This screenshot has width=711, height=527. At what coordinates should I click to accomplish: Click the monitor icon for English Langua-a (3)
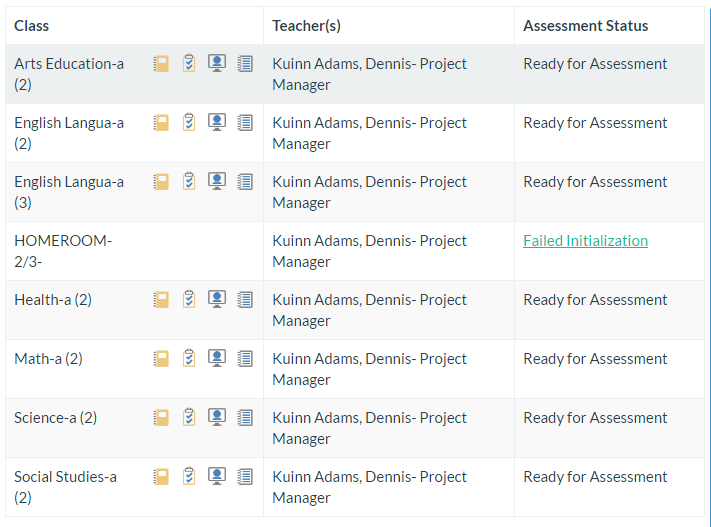pos(217,182)
